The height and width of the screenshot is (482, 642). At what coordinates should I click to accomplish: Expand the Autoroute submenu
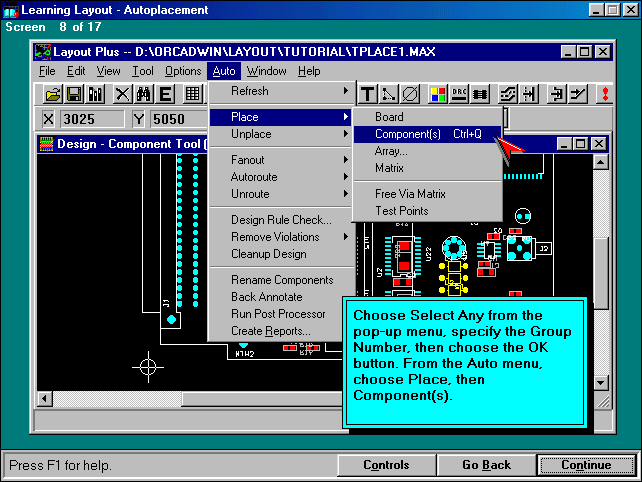coord(280,177)
